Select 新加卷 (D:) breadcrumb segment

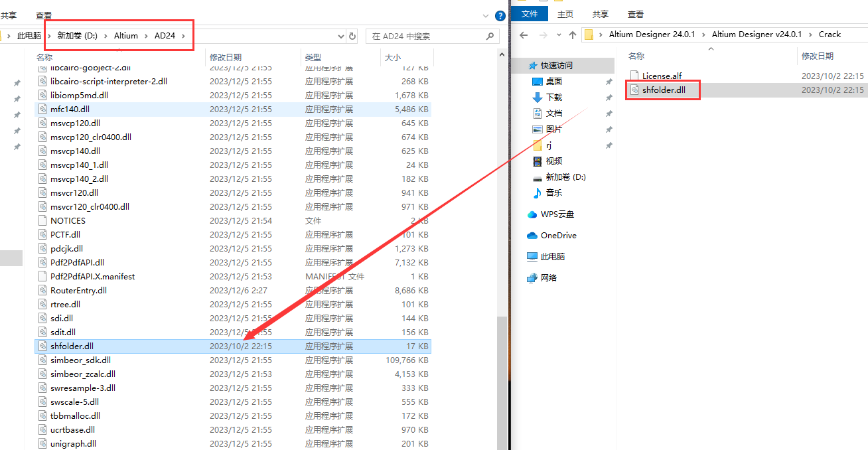[x=77, y=36]
